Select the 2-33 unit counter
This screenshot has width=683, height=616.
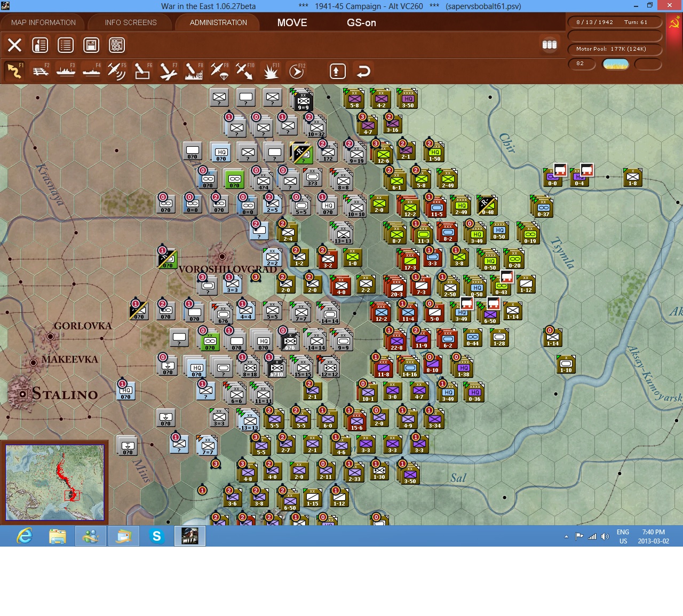point(354,471)
